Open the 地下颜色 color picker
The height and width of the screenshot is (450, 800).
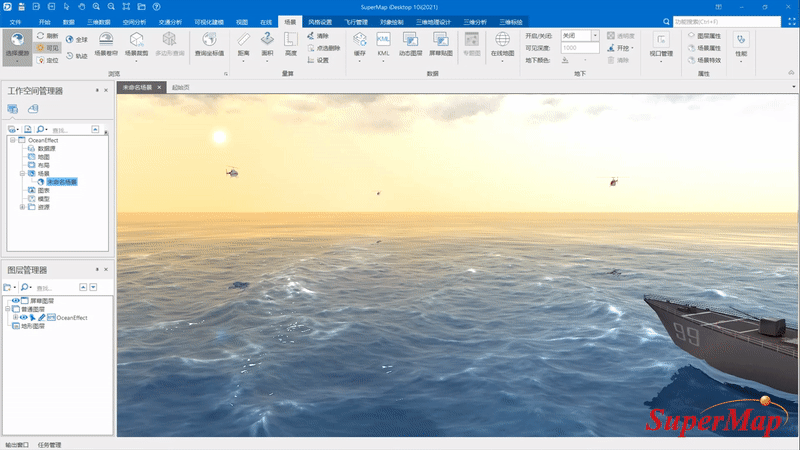[573, 60]
